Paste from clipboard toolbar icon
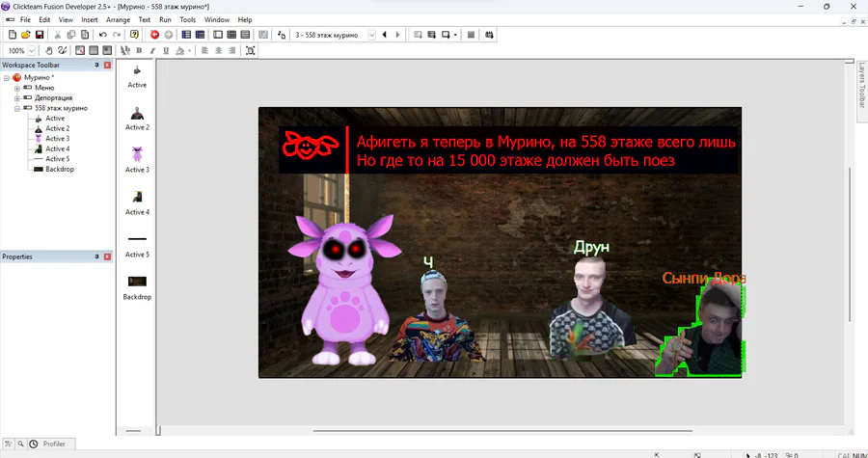The width and height of the screenshot is (868, 458). 85,35
